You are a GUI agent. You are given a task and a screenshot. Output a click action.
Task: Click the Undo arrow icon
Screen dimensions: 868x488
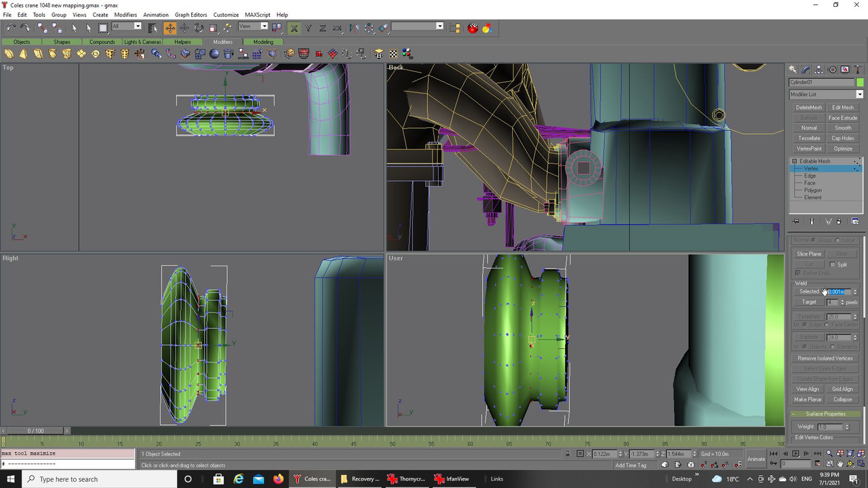11,28
